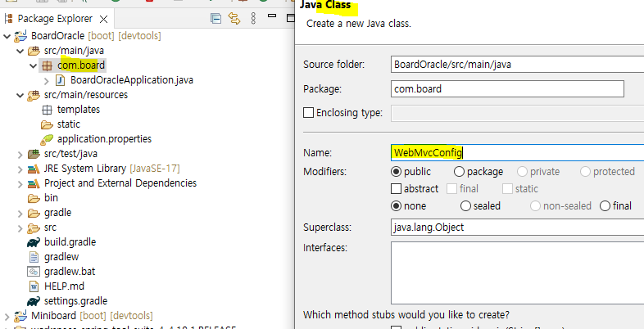Select the sealed radio button
Image resolution: width=644 pixels, height=329 pixels.
click(465, 206)
